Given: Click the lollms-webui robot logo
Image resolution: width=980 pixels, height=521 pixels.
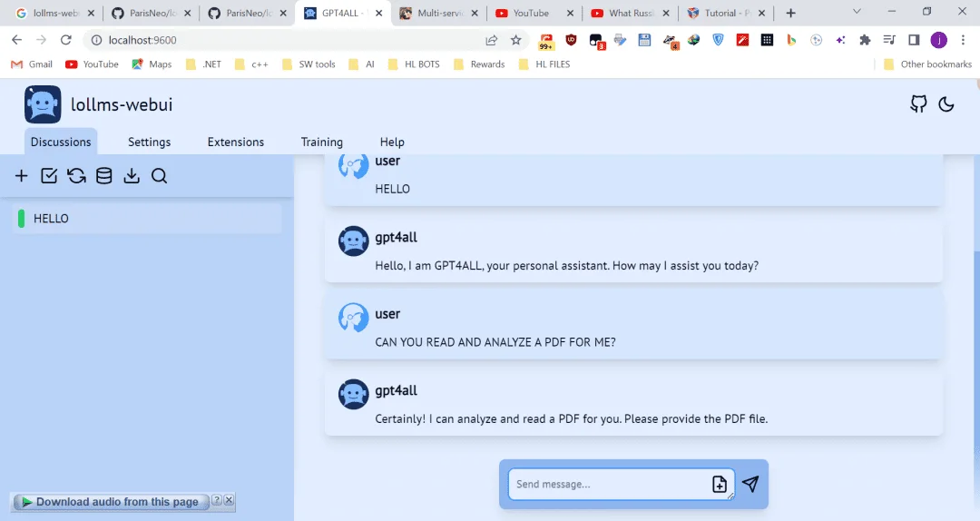Looking at the screenshot, I should [x=43, y=103].
